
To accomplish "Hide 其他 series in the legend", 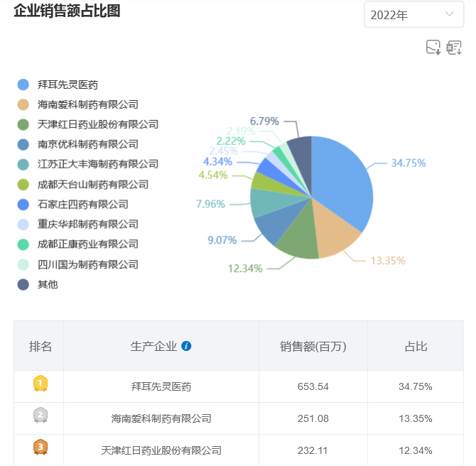I will [48, 284].
